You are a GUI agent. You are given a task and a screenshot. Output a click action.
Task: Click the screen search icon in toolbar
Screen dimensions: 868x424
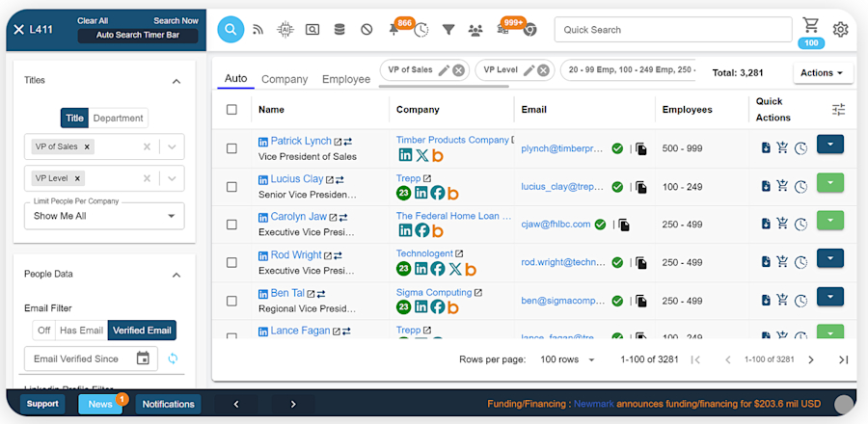(x=312, y=30)
